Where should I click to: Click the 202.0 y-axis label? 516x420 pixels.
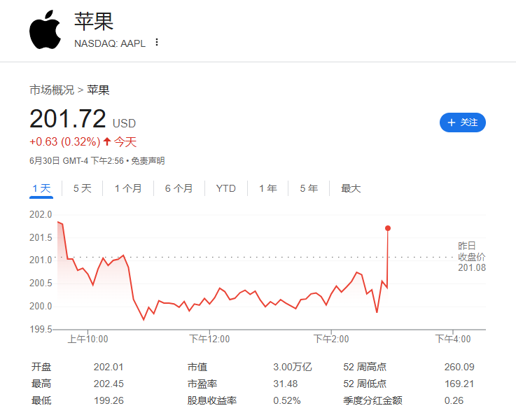pyautogui.click(x=41, y=215)
